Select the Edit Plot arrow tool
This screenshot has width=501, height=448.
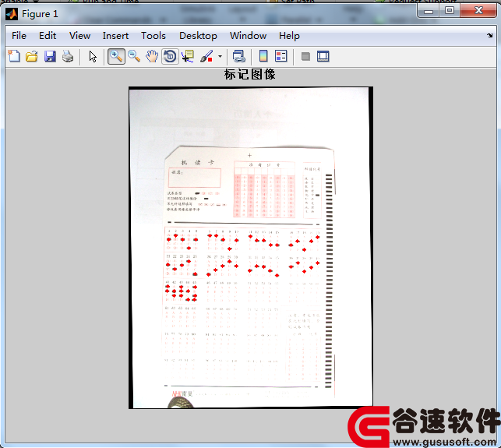click(x=93, y=56)
